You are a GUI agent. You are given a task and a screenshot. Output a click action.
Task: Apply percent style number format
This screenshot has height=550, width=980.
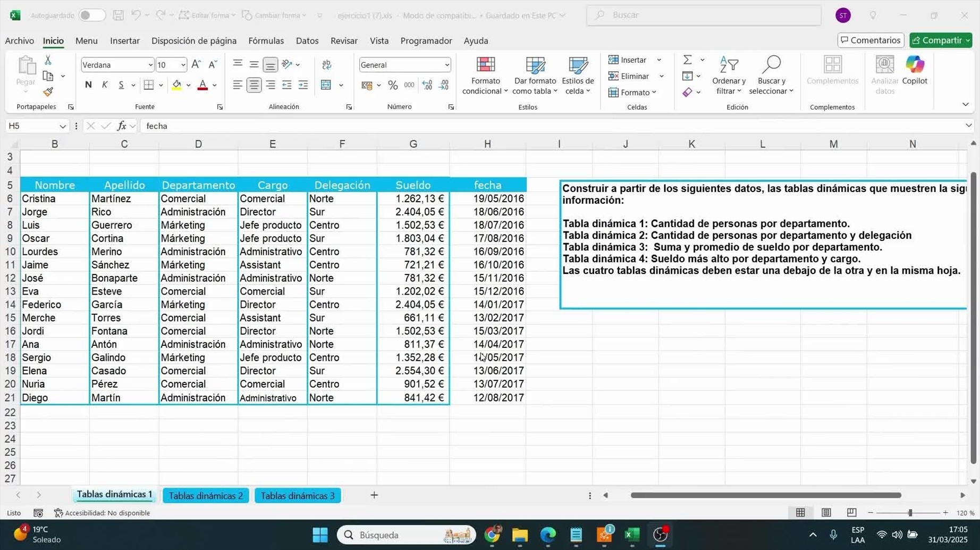[393, 85]
